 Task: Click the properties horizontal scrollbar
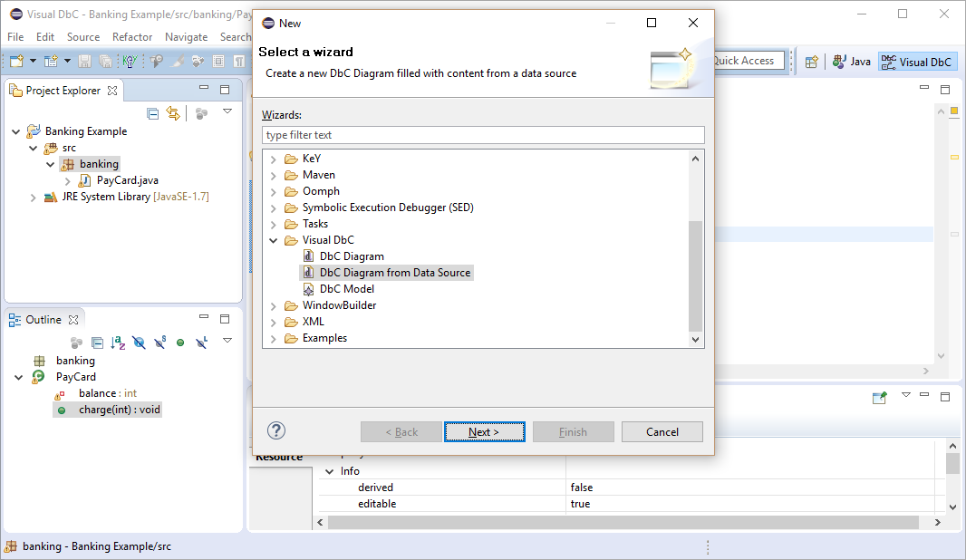[x=623, y=523]
